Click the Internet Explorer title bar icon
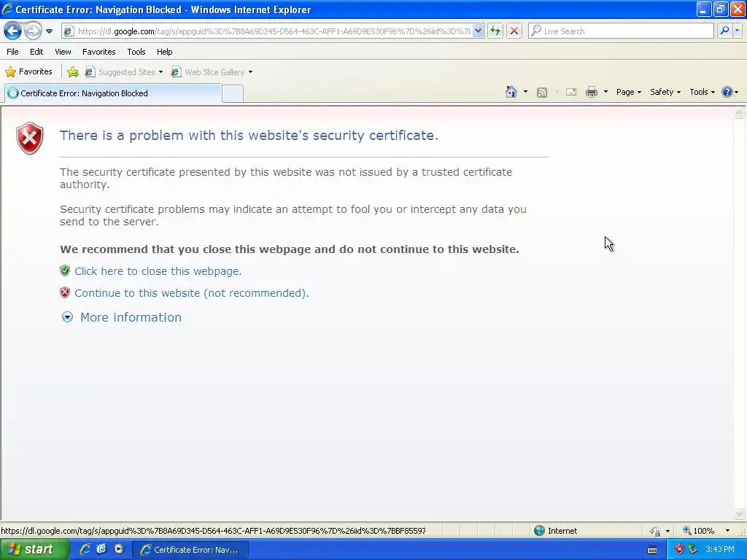Screen dimensions: 747x560 tap(7, 9)
